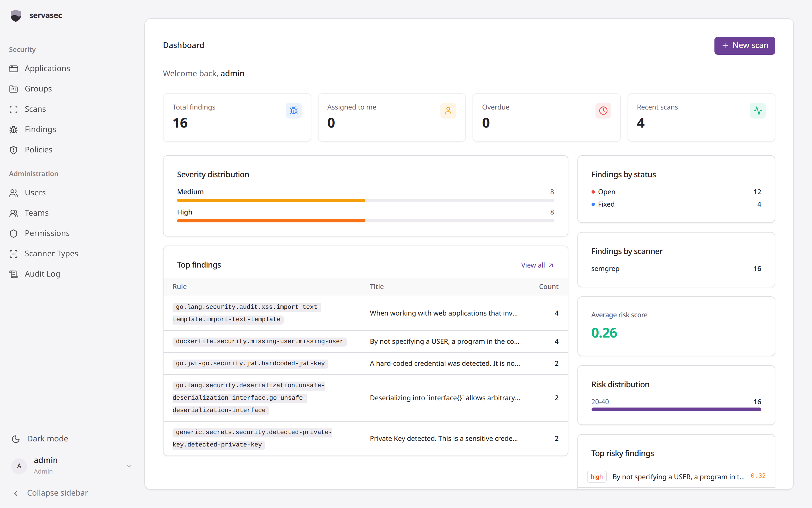Click the blue bug icon on Total findings
The image size is (812, 508).
pos(294,111)
